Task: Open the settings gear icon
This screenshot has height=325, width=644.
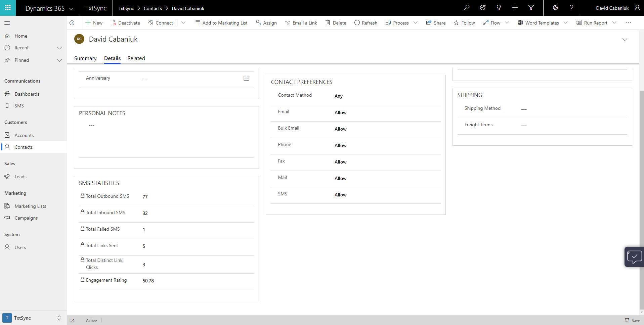Action: pyautogui.click(x=556, y=8)
